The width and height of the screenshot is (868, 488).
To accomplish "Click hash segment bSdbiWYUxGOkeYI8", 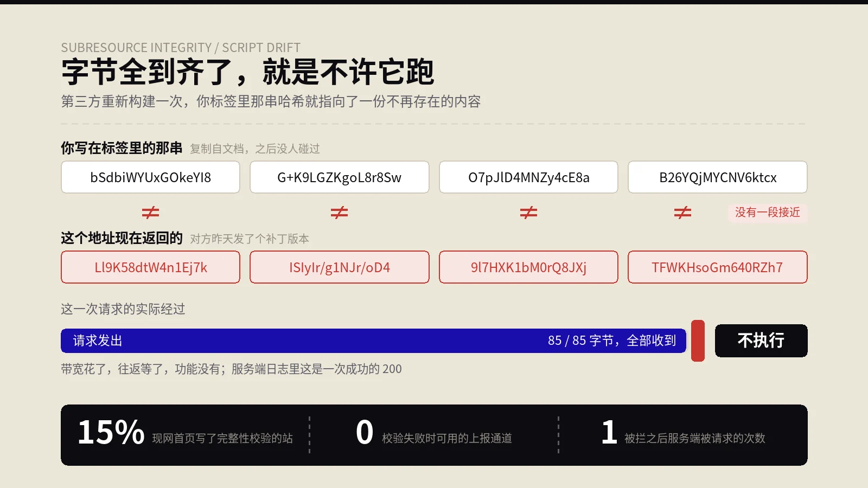I will click(150, 177).
